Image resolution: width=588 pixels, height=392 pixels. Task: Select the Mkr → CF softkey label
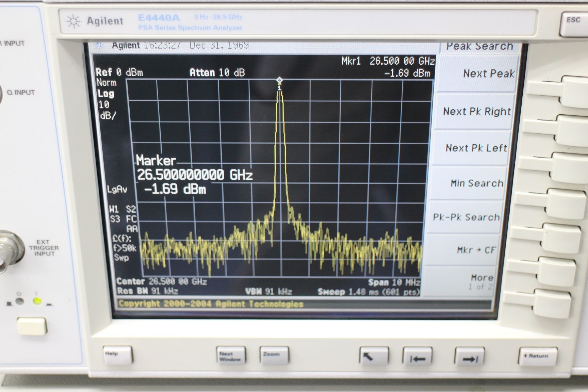point(476,250)
